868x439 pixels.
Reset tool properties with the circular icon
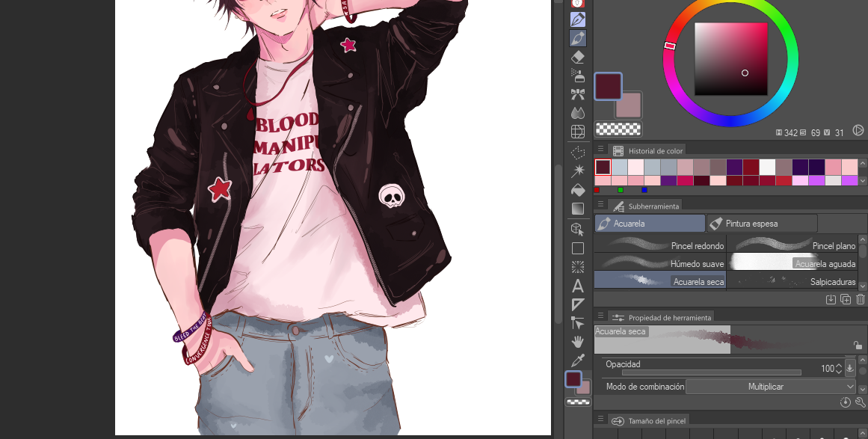coord(846,402)
